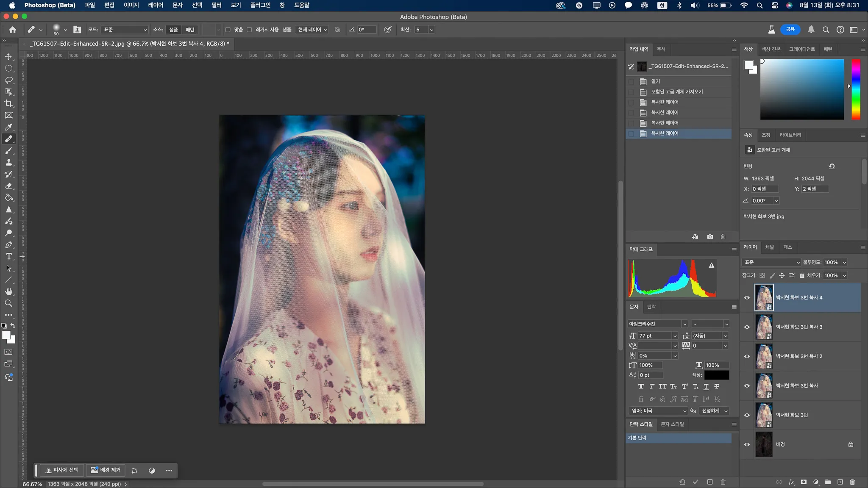Image resolution: width=868 pixels, height=488 pixels.
Task: Select the Eyedropper tool
Action: coord(8,127)
